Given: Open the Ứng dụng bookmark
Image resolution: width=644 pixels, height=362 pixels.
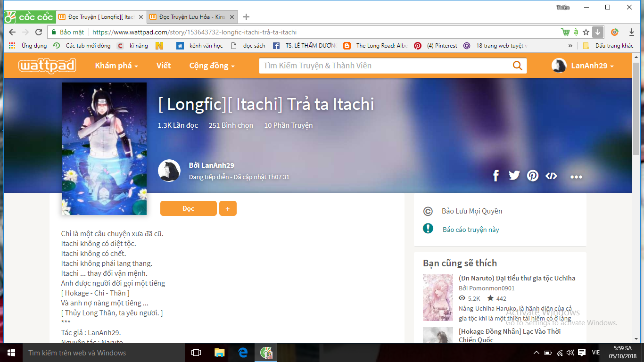Looking at the screenshot, I should [28, 46].
